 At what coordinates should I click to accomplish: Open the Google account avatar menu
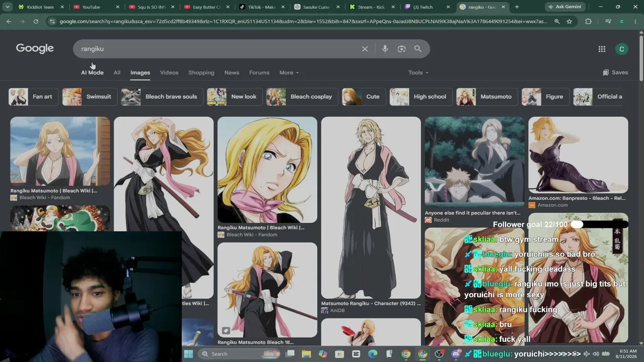click(621, 49)
